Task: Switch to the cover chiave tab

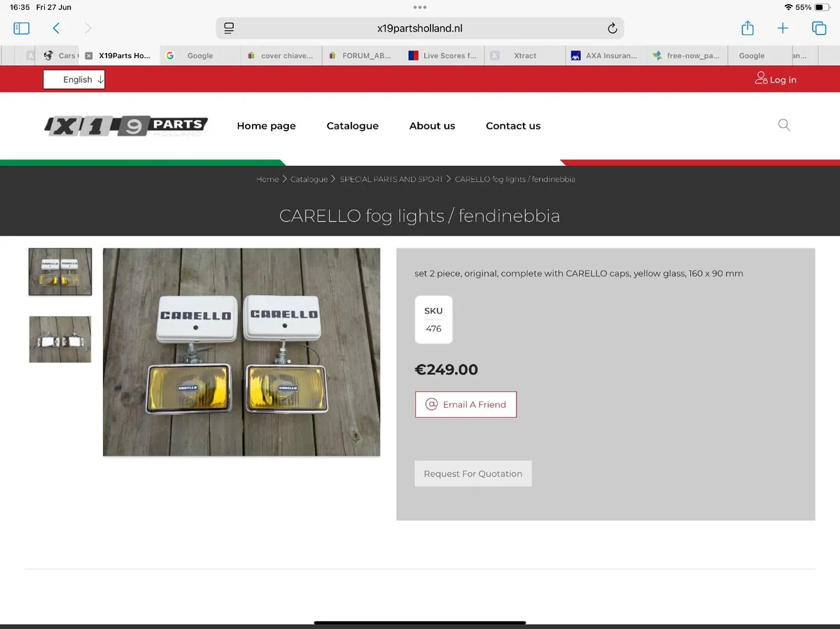Action: (x=282, y=55)
